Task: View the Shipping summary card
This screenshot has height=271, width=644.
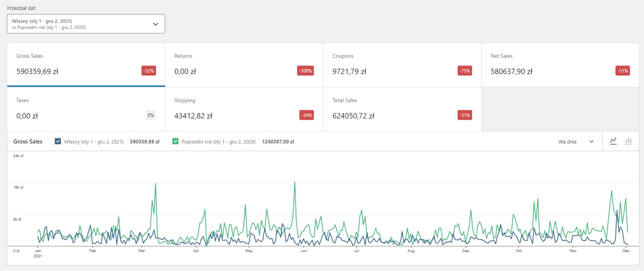Action: tap(244, 109)
